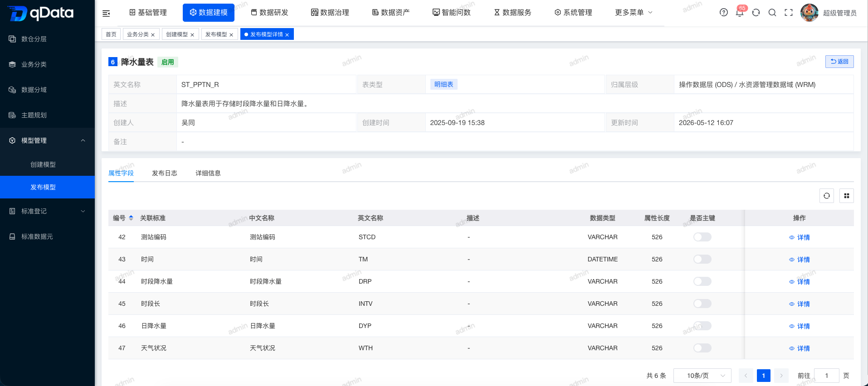View 详情 for 日降水量 row
The image size is (868, 386).
pyautogui.click(x=800, y=326)
